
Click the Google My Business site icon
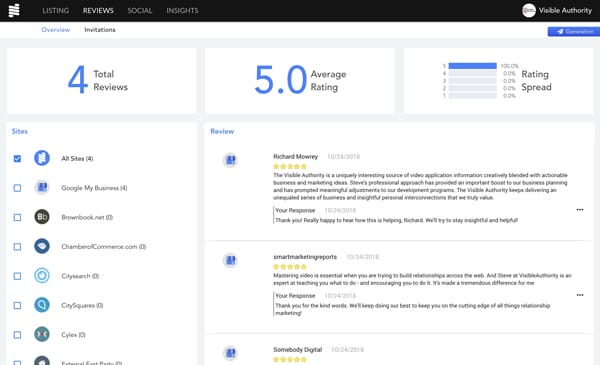(42, 187)
